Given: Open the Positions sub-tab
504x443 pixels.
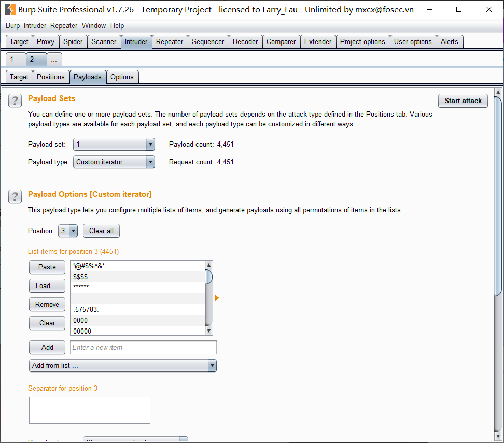Looking at the screenshot, I should pos(51,77).
